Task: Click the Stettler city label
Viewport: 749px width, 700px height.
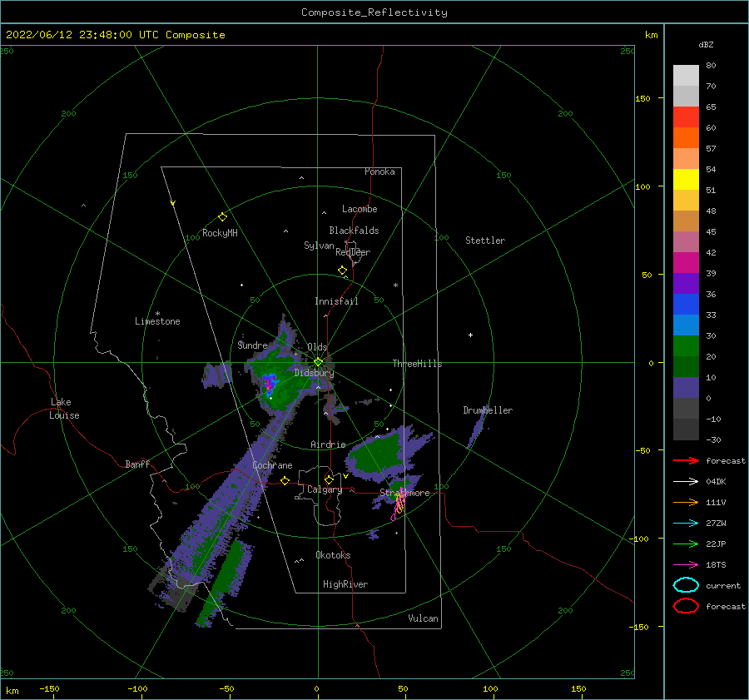Action: tap(485, 241)
